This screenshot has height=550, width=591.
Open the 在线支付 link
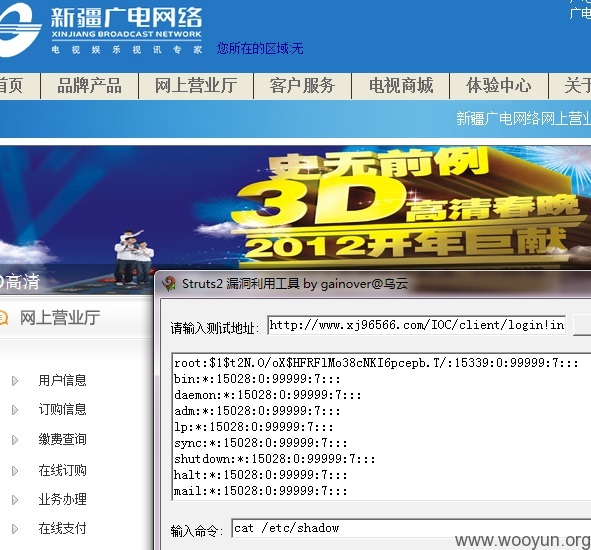pos(63,529)
